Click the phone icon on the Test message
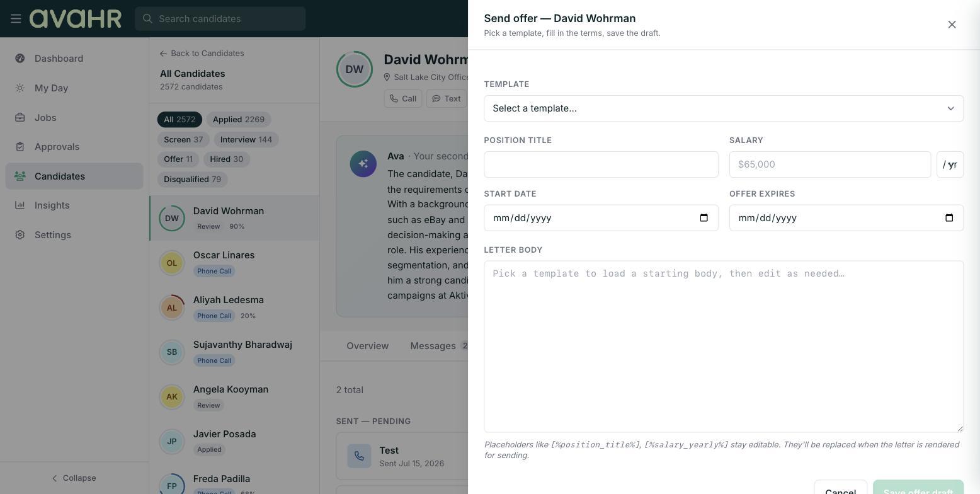The height and width of the screenshot is (494, 980). pyautogui.click(x=359, y=456)
